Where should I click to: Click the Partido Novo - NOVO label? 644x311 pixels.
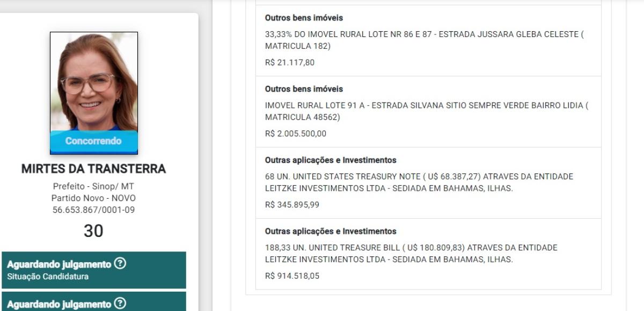click(x=93, y=199)
